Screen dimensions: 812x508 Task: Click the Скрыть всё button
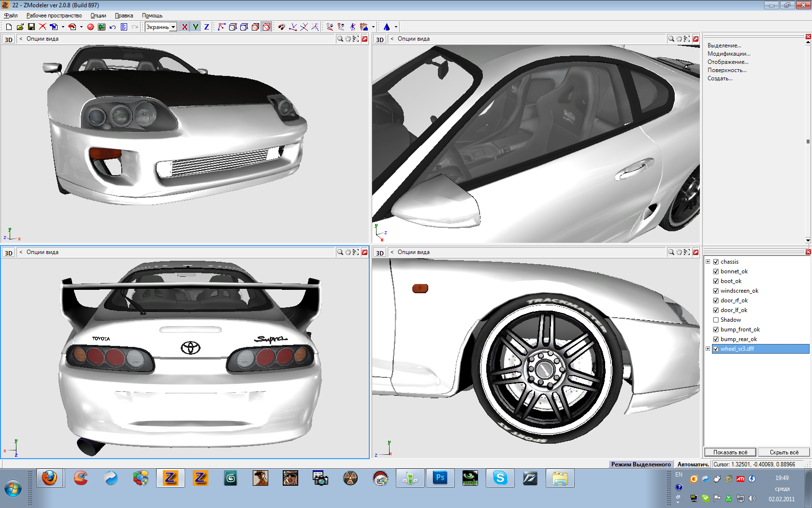pos(783,452)
